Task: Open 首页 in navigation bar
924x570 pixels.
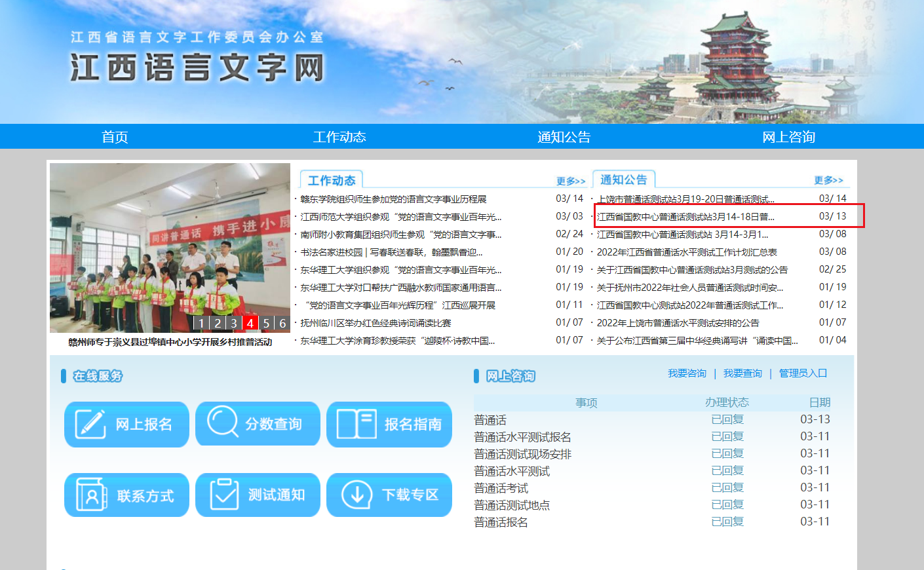Action: click(x=115, y=137)
